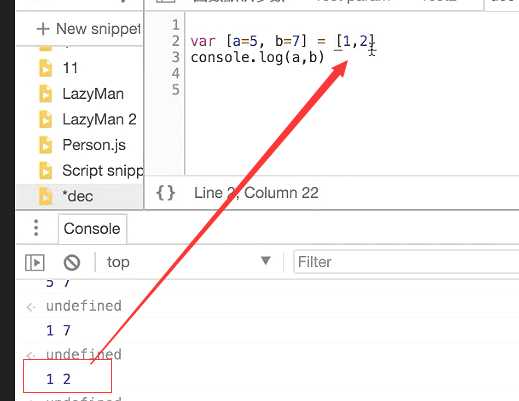Open the LazyMan 2 snippet
This screenshot has width=519, height=401.
pos(99,119)
